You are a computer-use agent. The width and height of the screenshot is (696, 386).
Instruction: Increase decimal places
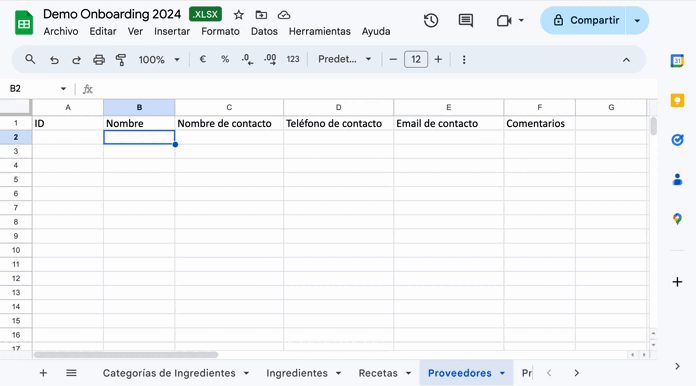coord(270,59)
